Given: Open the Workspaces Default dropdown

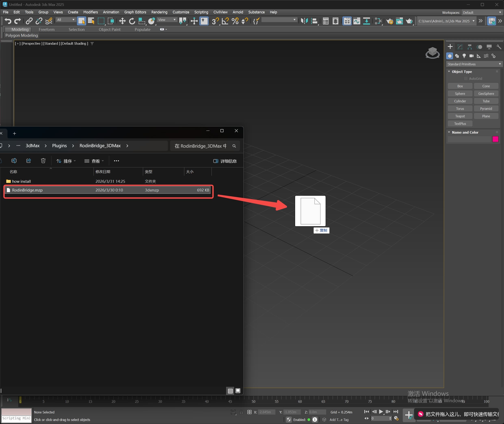Looking at the screenshot, I should pyautogui.click(x=482, y=13).
